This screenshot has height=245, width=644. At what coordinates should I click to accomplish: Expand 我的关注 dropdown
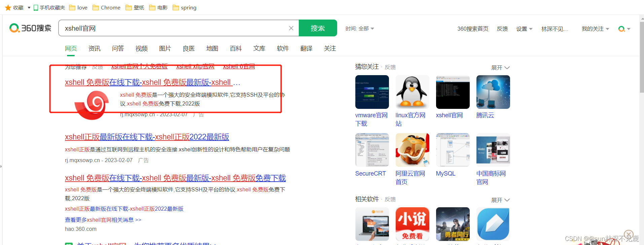[595, 29]
